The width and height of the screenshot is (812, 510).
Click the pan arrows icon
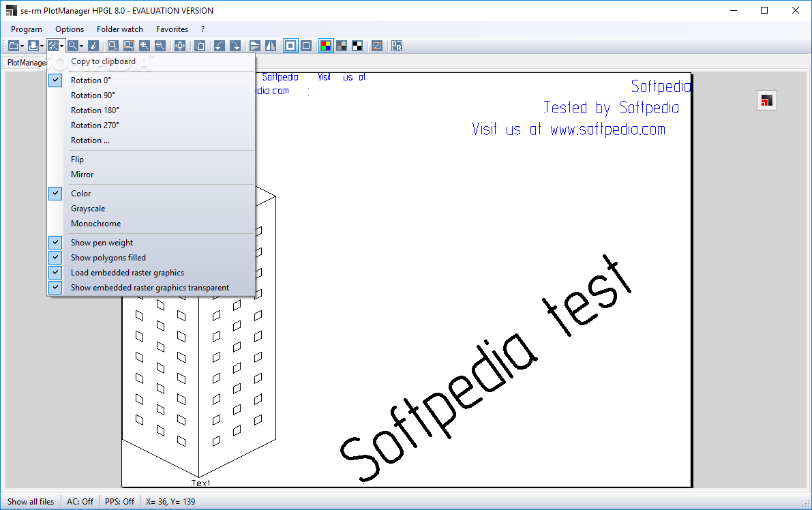click(180, 46)
